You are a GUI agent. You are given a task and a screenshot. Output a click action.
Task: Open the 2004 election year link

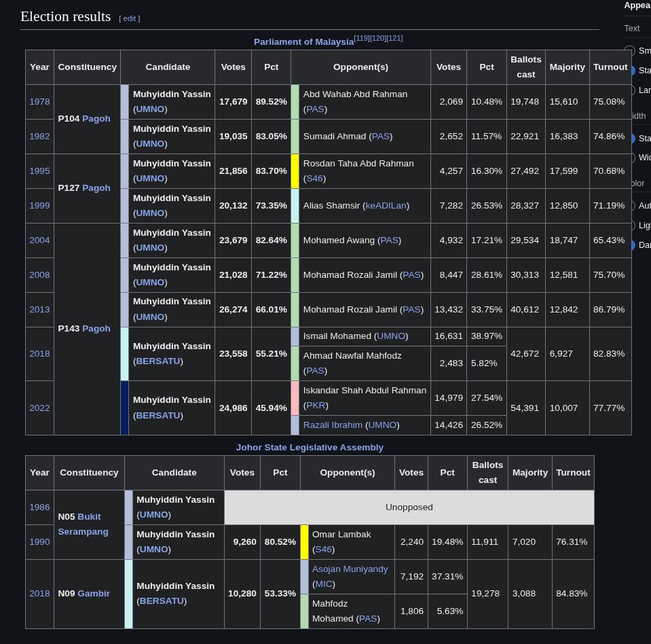[39, 240]
